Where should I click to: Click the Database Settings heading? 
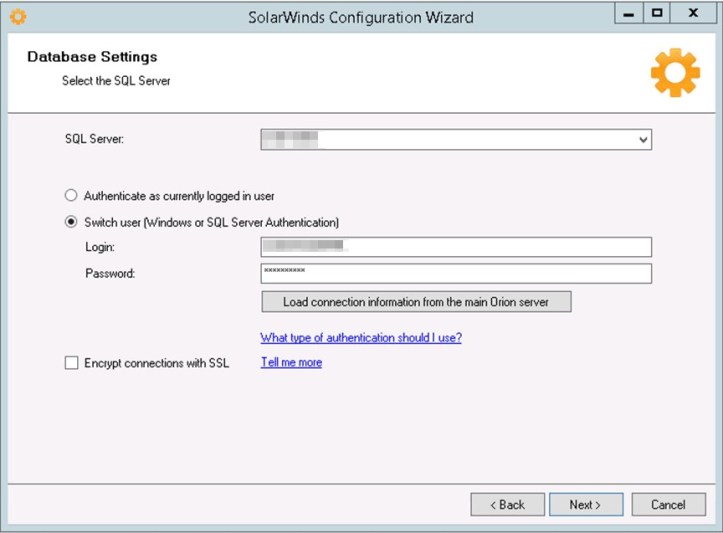[x=92, y=57]
